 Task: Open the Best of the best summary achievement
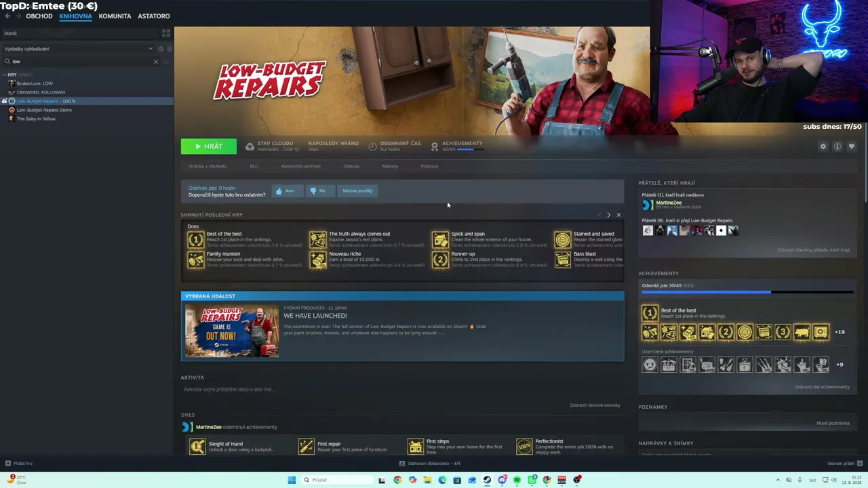click(x=196, y=239)
